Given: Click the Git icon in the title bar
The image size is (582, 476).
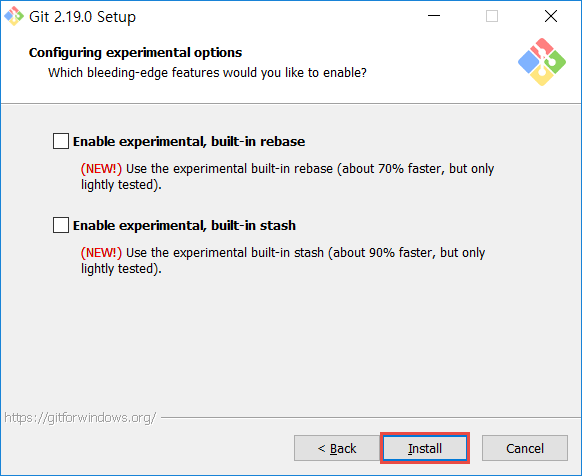Looking at the screenshot, I should (x=14, y=16).
